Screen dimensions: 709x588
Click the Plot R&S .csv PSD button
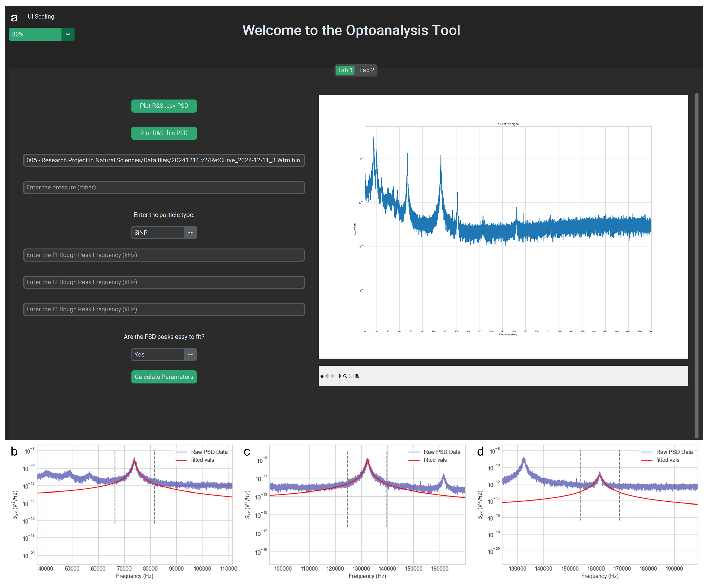coord(164,106)
